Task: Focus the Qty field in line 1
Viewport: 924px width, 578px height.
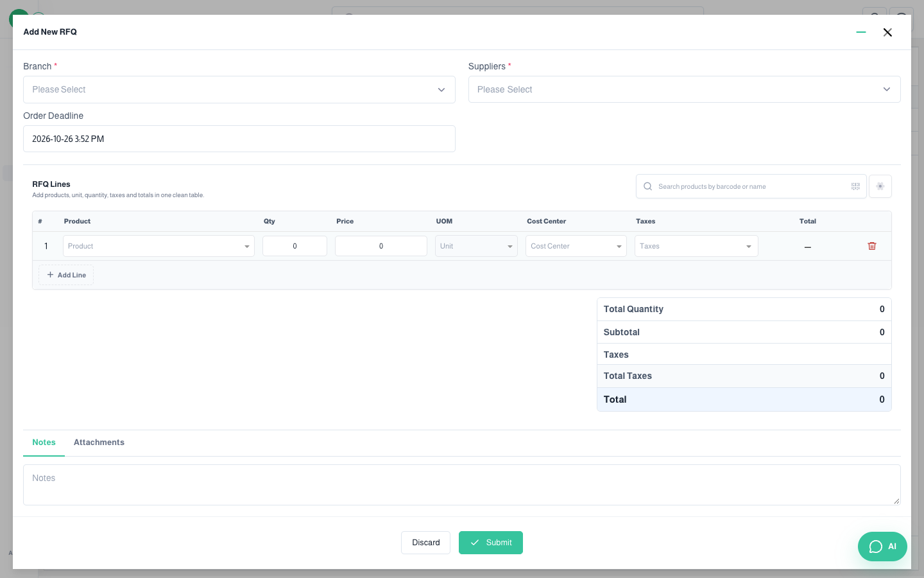Action: coord(295,246)
